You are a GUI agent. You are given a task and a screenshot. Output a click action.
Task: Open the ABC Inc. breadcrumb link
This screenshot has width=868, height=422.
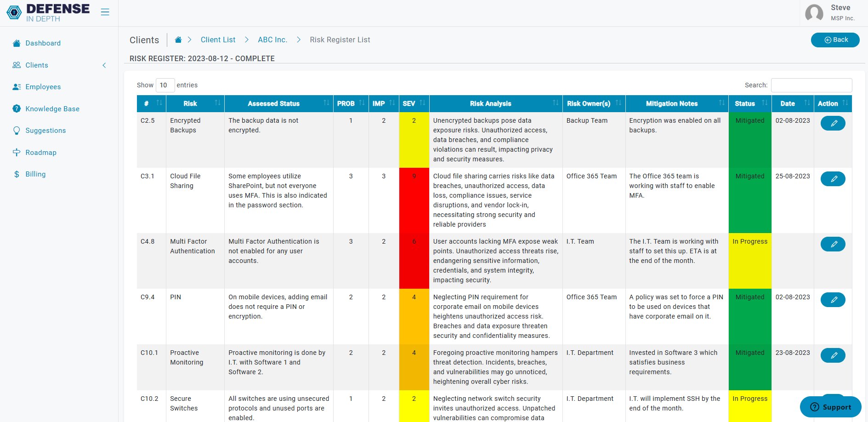(272, 40)
